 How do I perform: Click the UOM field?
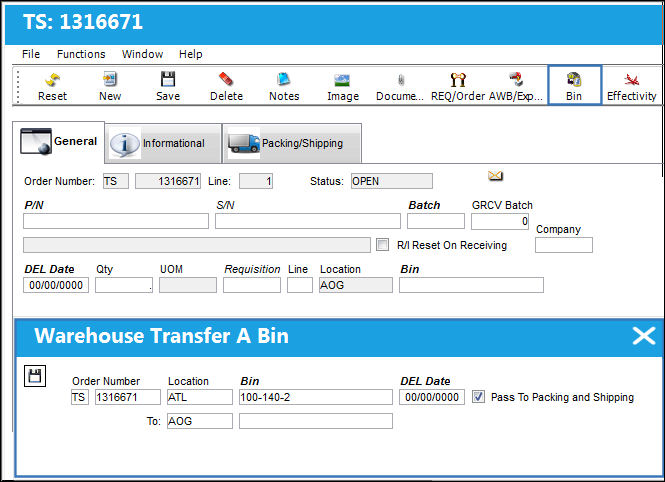click(188, 285)
